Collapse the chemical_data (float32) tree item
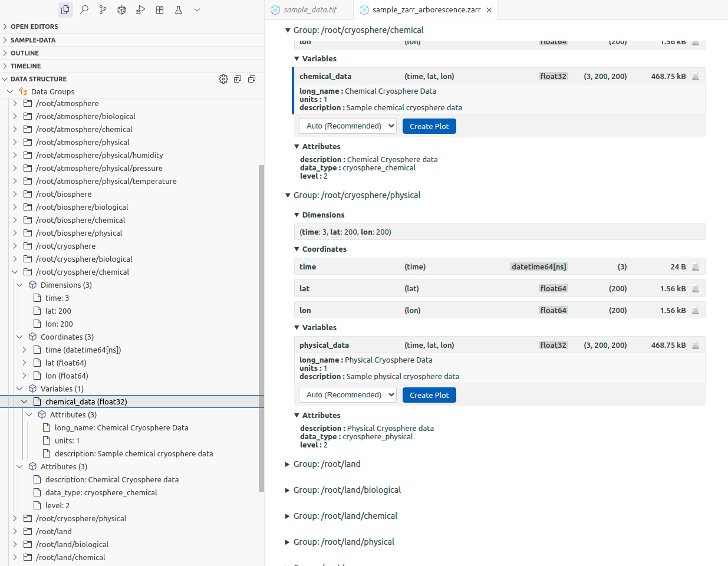 coord(24,401)
